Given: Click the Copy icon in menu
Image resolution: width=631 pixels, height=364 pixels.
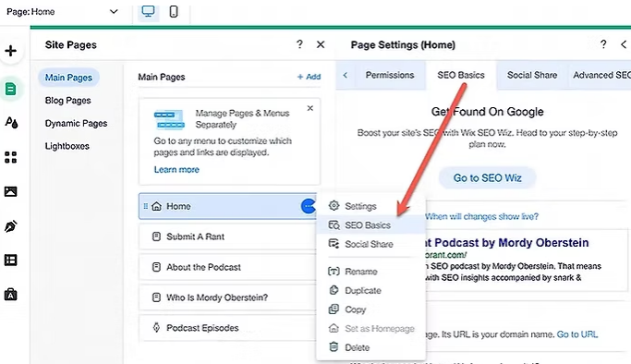Looking at the screenshot, I should [x=334, y=309].
